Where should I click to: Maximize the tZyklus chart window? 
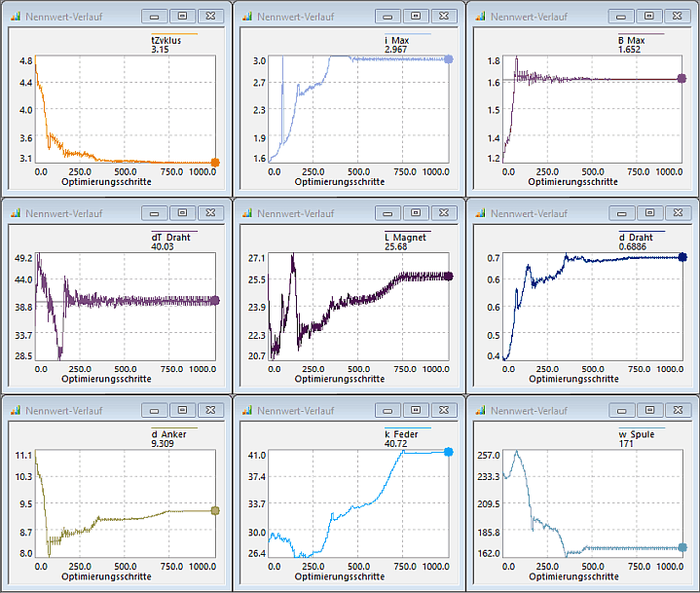coord(182,17)
